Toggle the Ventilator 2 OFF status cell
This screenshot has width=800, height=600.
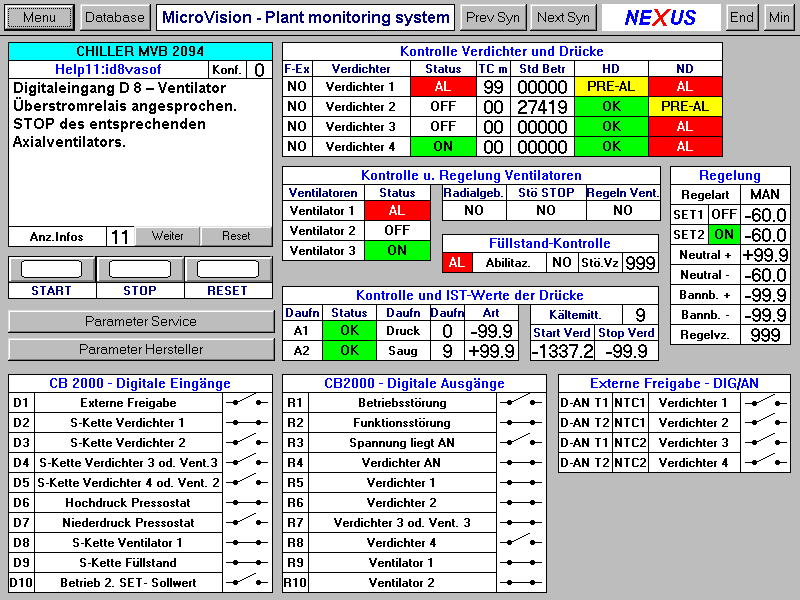coord(397,230)
